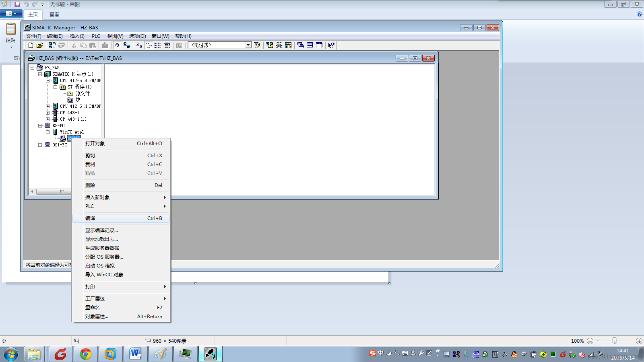The height and width of the screenshot is (362, 644).
Task: Cascade windows using toolbar icon
Action: coord(301,45)
